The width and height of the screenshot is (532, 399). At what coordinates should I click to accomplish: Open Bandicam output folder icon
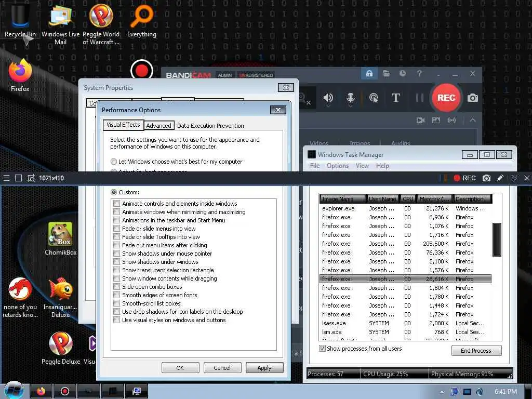[386, 73]
